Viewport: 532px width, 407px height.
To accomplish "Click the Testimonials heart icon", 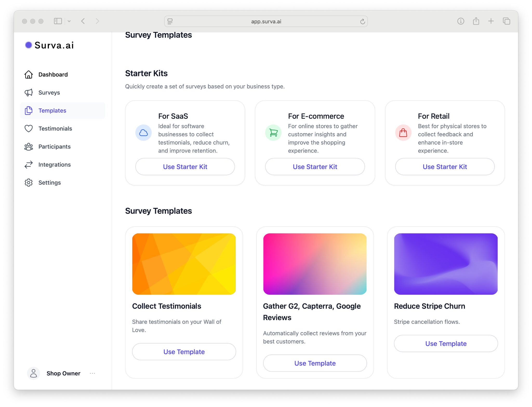I will click(29, 128).
